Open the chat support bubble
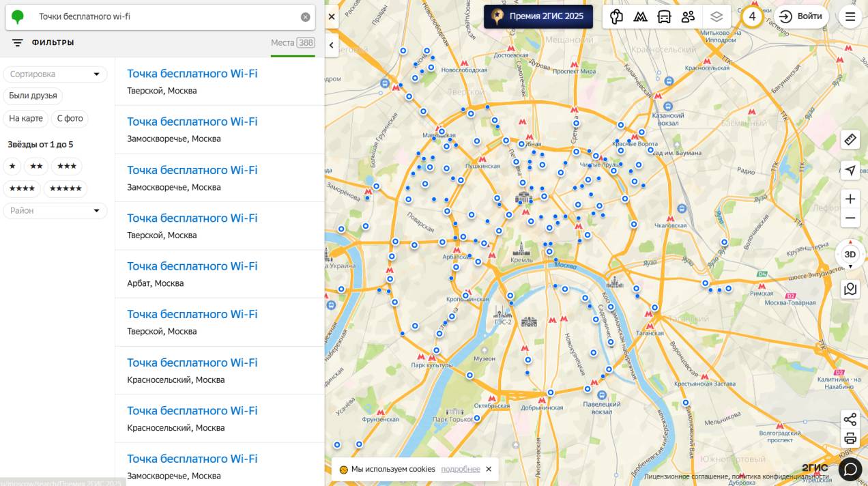Screen dimensions: 868x486 tap(850, 469)
